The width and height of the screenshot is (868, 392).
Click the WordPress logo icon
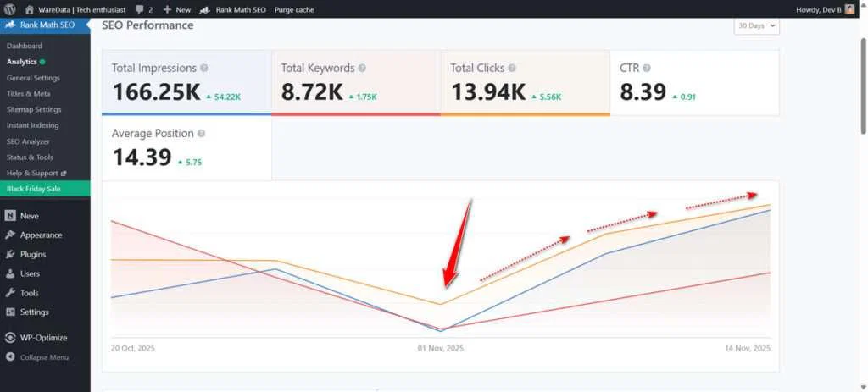(x=9, y=9)
